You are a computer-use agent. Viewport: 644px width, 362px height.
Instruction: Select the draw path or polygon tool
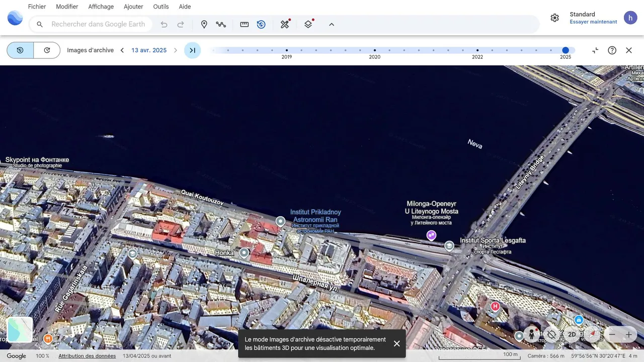pyautogui.click(x=221, y=24)
